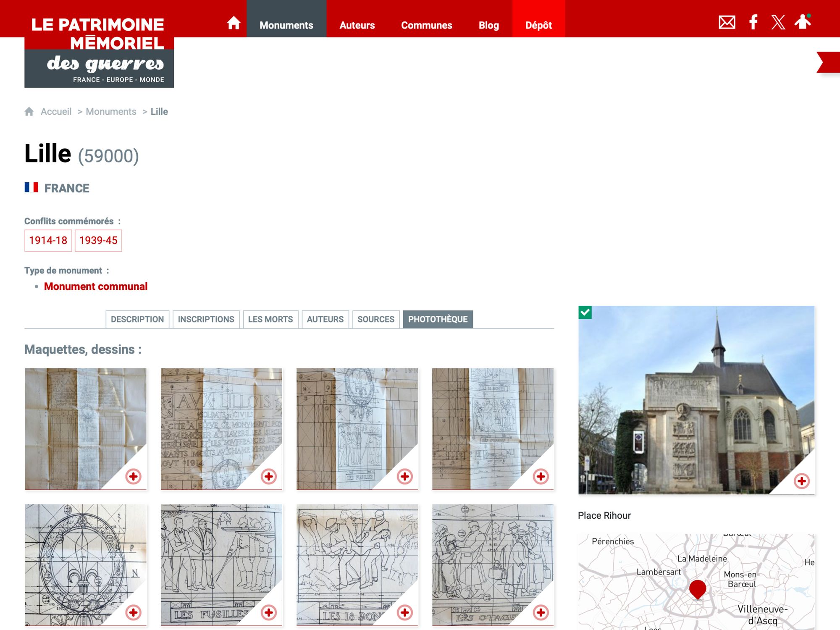
Task: Click green checkmark badge on monument photo
Action: pos(585,312)
